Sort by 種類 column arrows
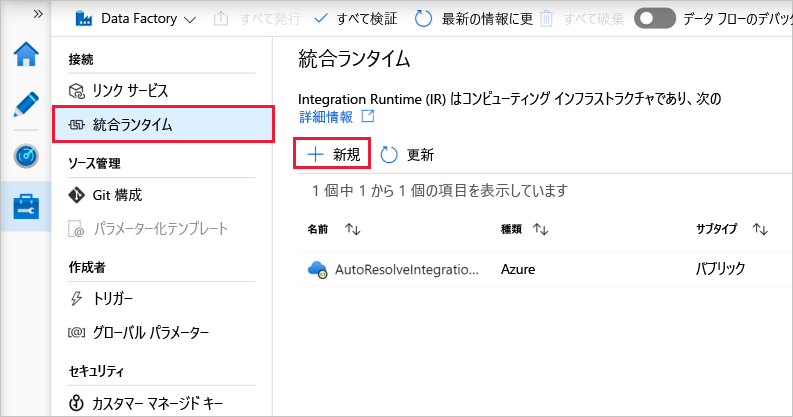 point(541,229)
